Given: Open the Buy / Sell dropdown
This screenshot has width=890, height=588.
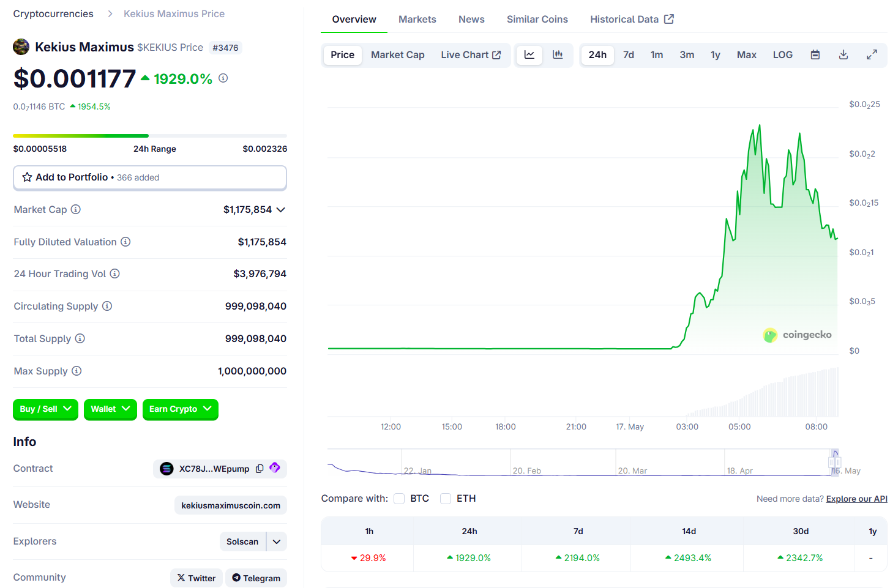Looking at the screenshot, I should (45, 409).
